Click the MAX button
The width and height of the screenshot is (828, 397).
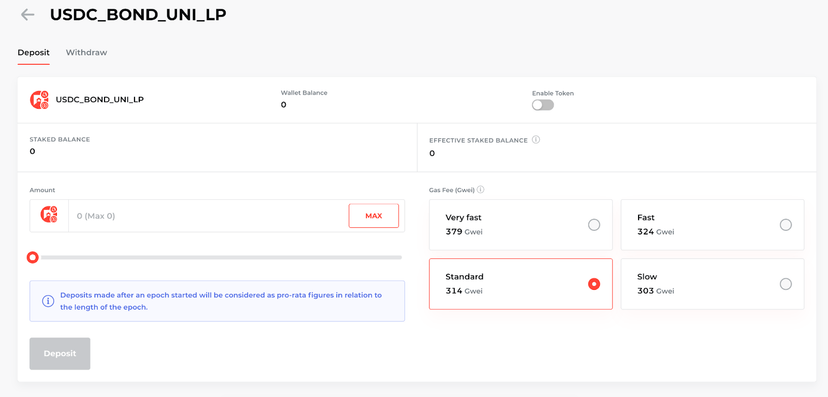(x=373, y=216)
